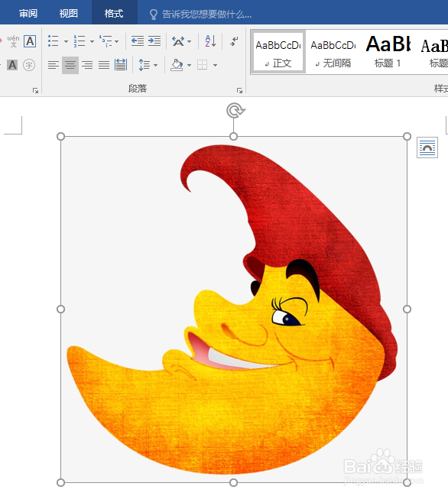The width and height of the screenshot is (448, 496).
Task: Decrease paragraph indent
Action: [138, 41]
